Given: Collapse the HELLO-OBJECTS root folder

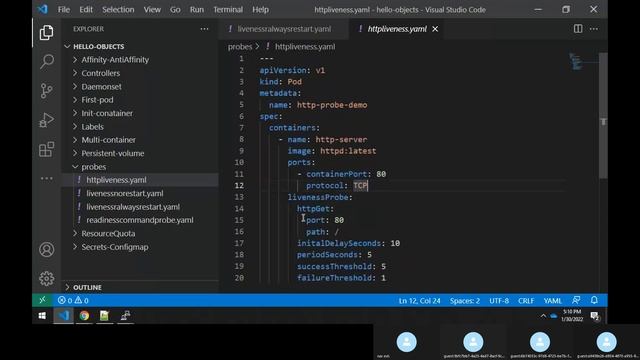Looking at the screenshot, I should click(x=141, y=47).
